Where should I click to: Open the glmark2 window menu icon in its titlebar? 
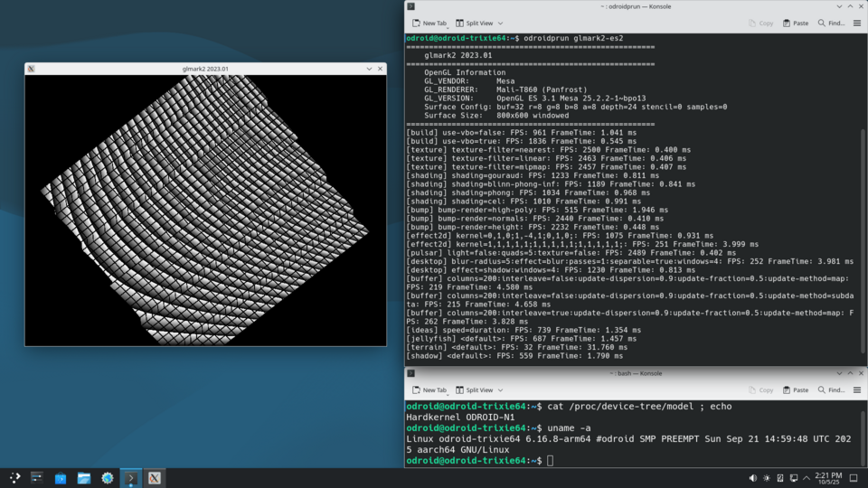32,69
